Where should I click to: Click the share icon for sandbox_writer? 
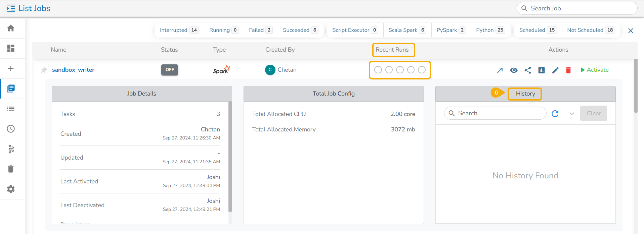pos(528,70)
